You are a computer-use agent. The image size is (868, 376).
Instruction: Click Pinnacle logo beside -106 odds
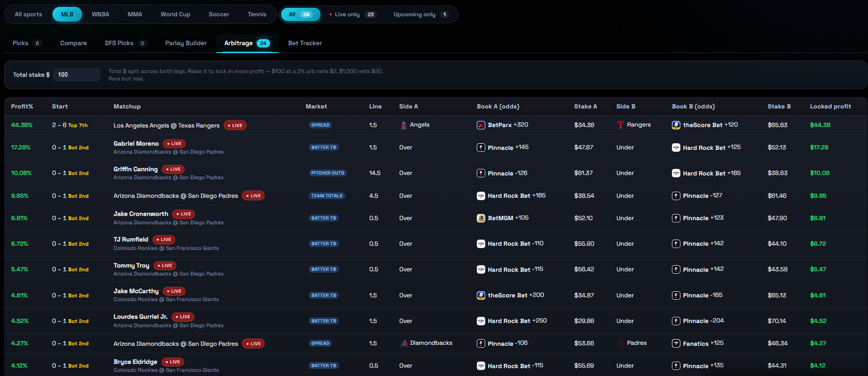click(481, 343)
